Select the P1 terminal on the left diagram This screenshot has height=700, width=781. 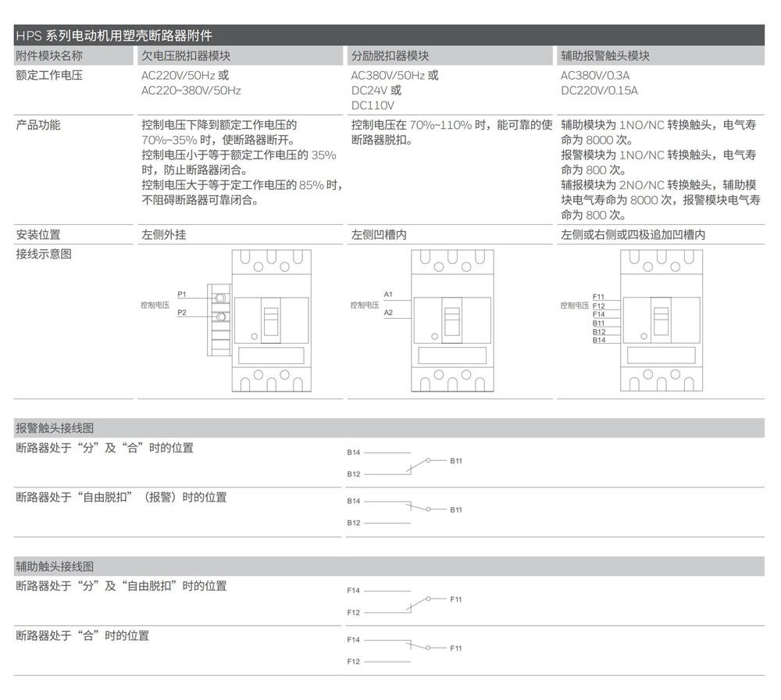tap(182, 295)
